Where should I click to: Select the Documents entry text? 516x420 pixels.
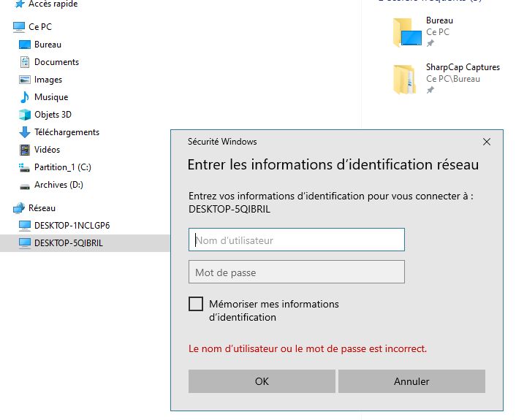(x=56, y=62)
